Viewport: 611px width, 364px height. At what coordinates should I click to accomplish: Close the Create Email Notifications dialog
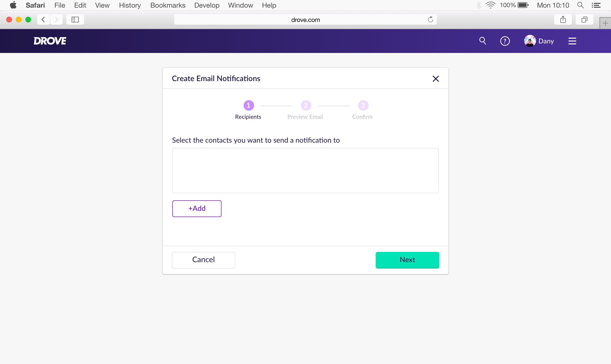436,78
